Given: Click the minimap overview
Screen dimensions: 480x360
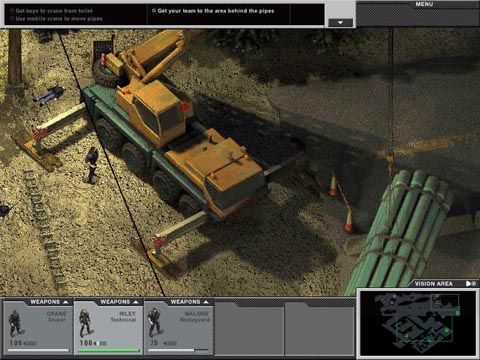Looking at the screenshot, I should tap(418, 323).
